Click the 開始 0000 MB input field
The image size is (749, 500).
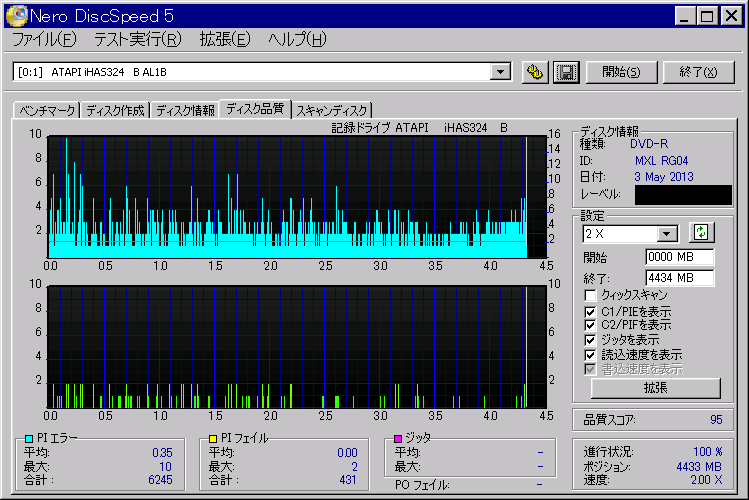(x=680, y=257)
